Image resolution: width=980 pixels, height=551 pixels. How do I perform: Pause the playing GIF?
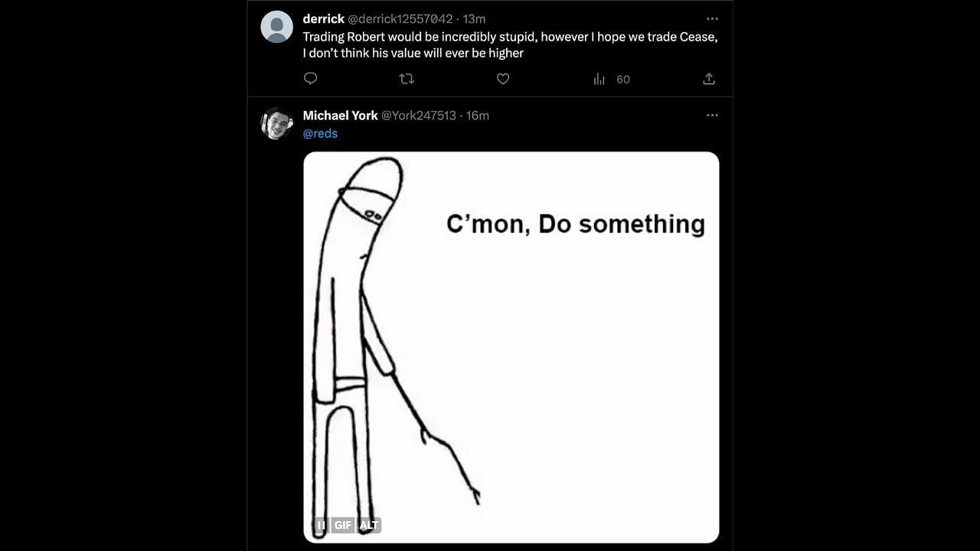click(x=321, y=525)
